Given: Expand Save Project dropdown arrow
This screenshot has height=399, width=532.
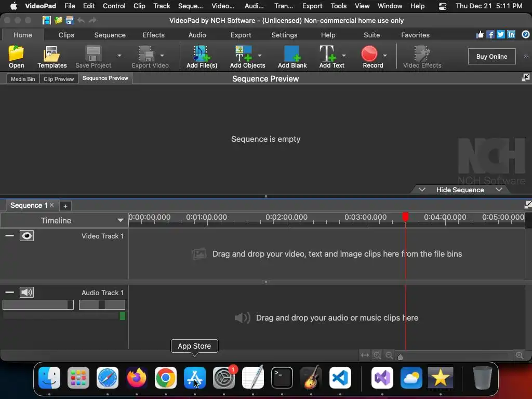Looking at the screenshot, I should tap(119, 55).
